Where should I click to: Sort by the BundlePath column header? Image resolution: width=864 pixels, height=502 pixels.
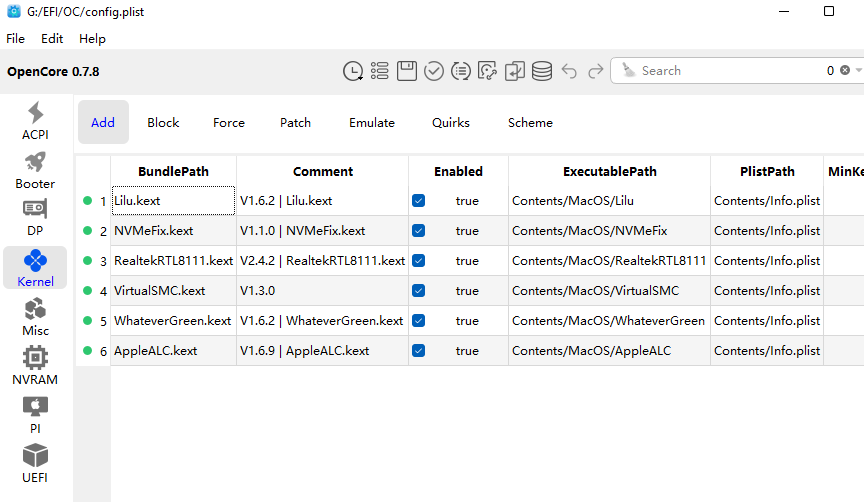173,171
